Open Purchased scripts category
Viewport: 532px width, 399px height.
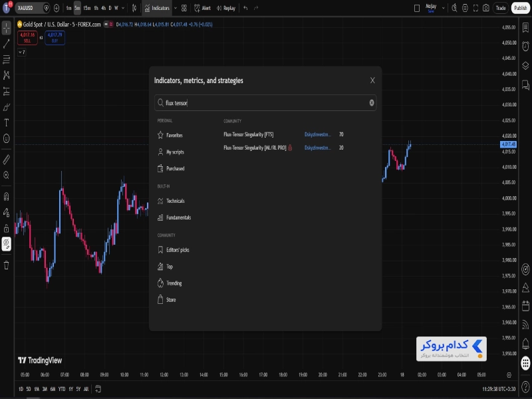[171, 168]
